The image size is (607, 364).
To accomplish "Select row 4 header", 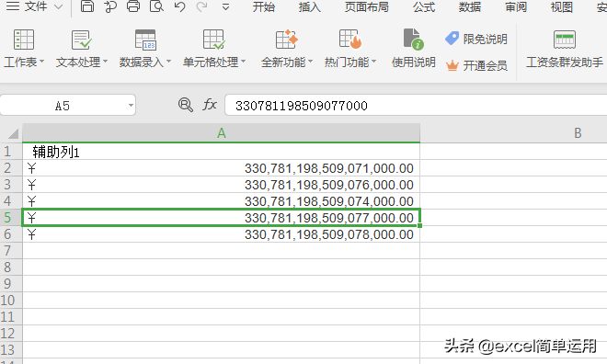I will (11, 201).
